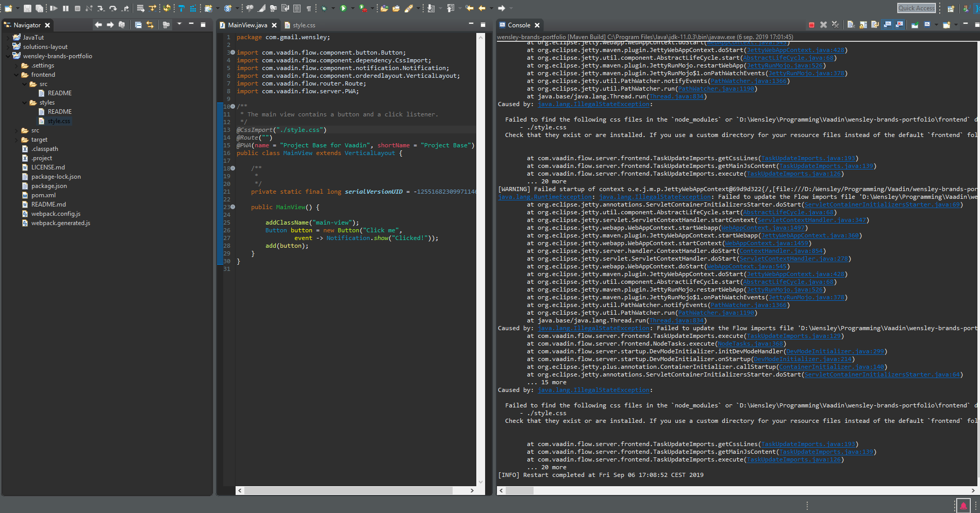Screen dimensions: 980x513
Task: Toggle Show Console When Standard Out Changes
Action: (x=887, y=25)
